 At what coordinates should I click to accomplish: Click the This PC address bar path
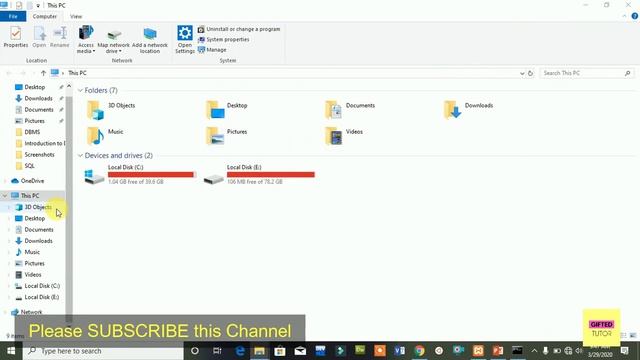(77, 73)
